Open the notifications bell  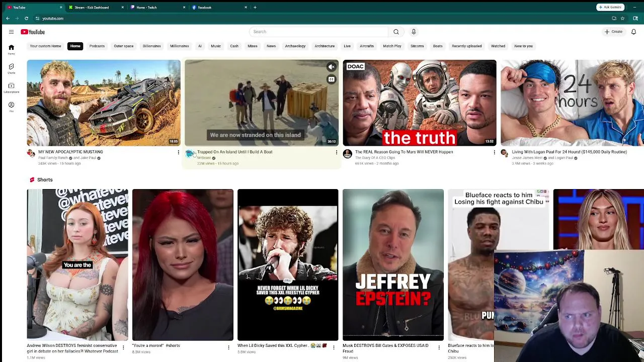coord(633,32)
